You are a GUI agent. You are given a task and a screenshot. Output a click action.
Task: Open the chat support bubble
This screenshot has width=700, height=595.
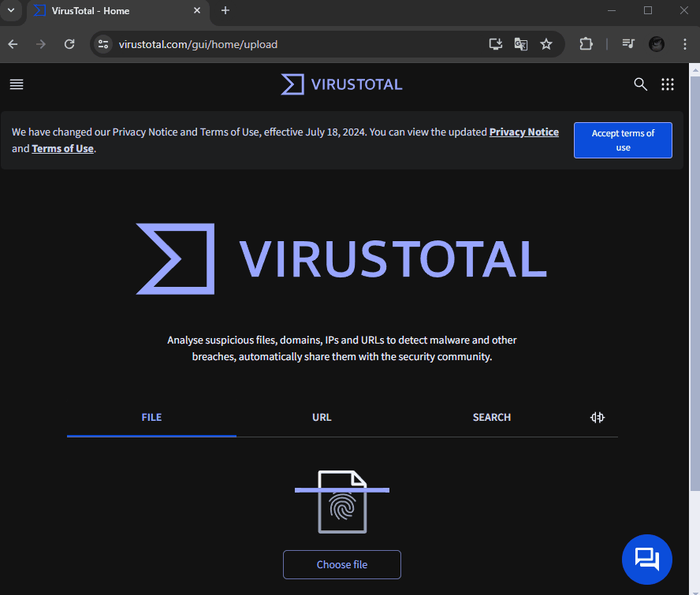click(646, 559)
